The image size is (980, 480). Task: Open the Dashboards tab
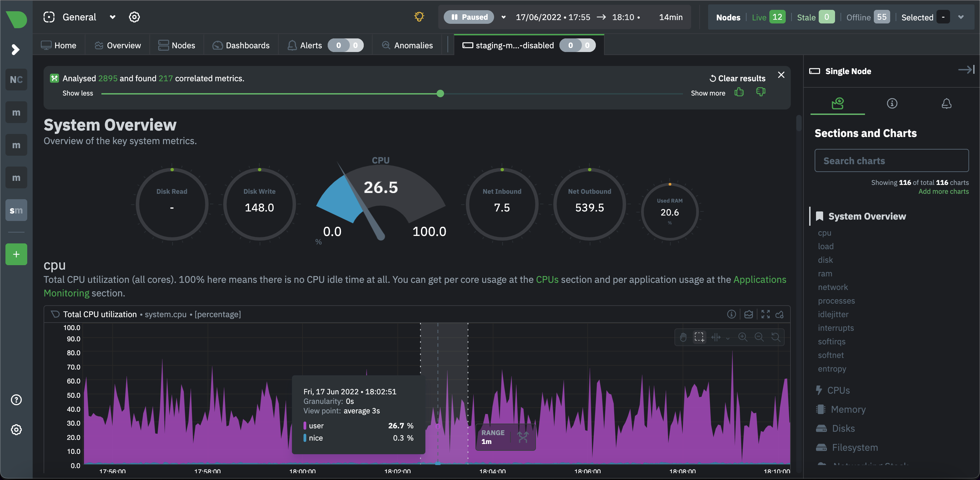(x=241, y=45)
